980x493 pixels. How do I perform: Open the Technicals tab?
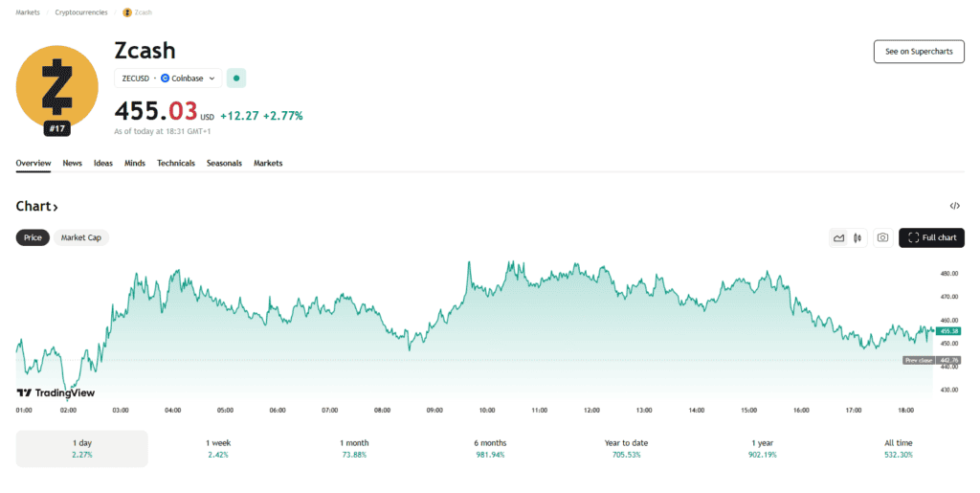tap(176, 164)
